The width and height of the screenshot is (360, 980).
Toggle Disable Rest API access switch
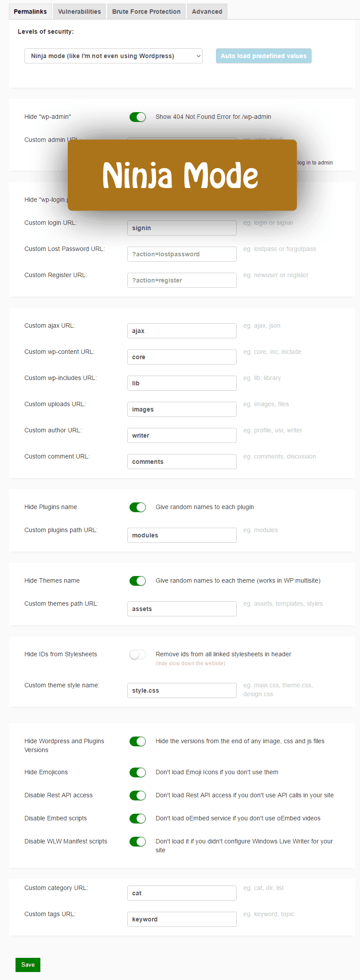point(137,796)
